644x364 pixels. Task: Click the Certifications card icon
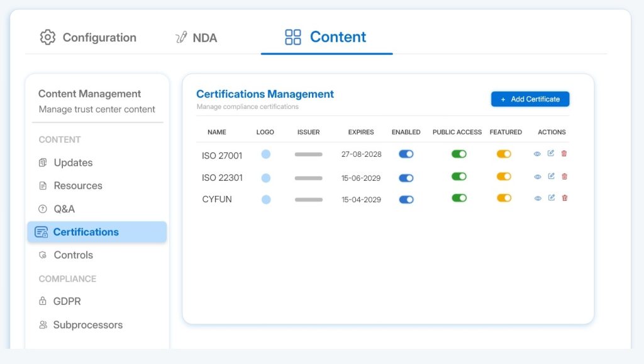pyautogui.click(x=41, y=232)
